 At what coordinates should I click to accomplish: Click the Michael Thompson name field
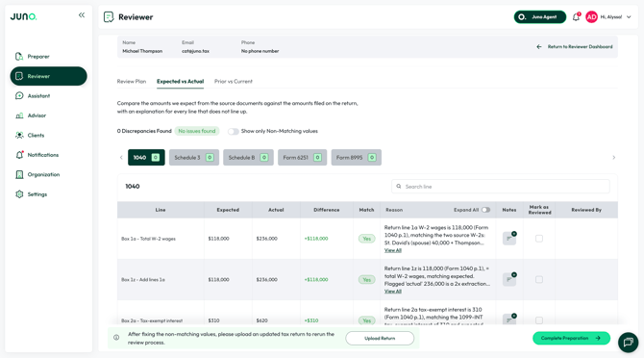pyautogui.click(x=142, y=51)
